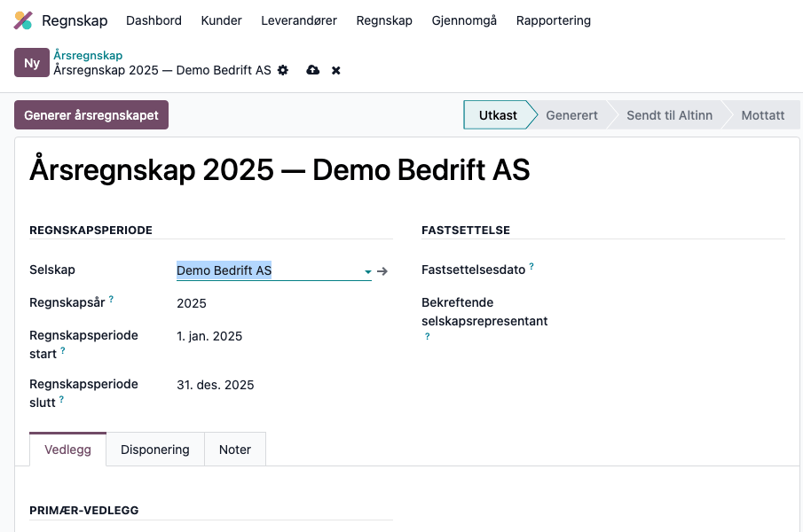Switch to the Vedlegg tab
Screen dimensions: 803x532
click(67, 450)
